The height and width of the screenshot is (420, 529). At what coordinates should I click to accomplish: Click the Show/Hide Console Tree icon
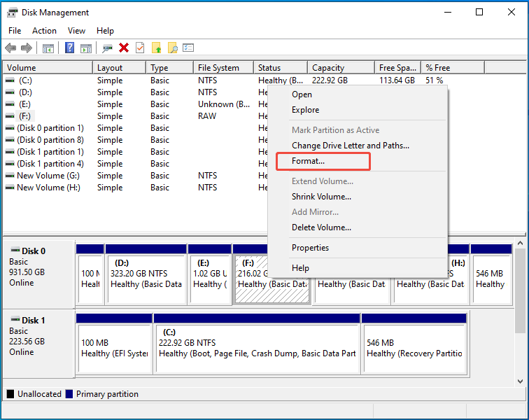48,48
